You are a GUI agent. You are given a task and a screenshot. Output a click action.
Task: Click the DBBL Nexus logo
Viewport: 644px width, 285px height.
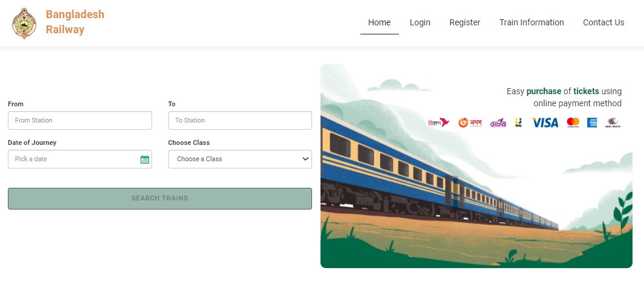(613, 123)
